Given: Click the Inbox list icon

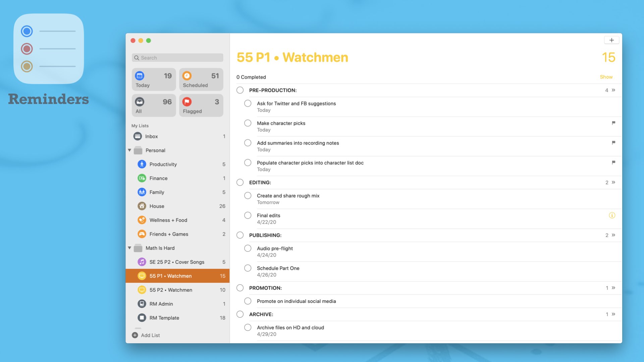Looking at the screenshot, I should coord(138,136).
